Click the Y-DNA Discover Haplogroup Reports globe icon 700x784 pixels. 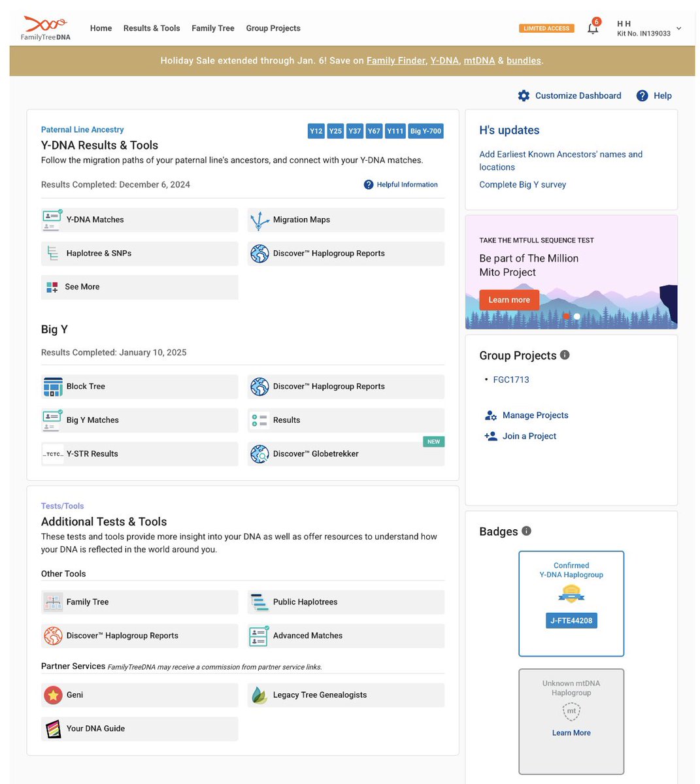click(259, 253)
